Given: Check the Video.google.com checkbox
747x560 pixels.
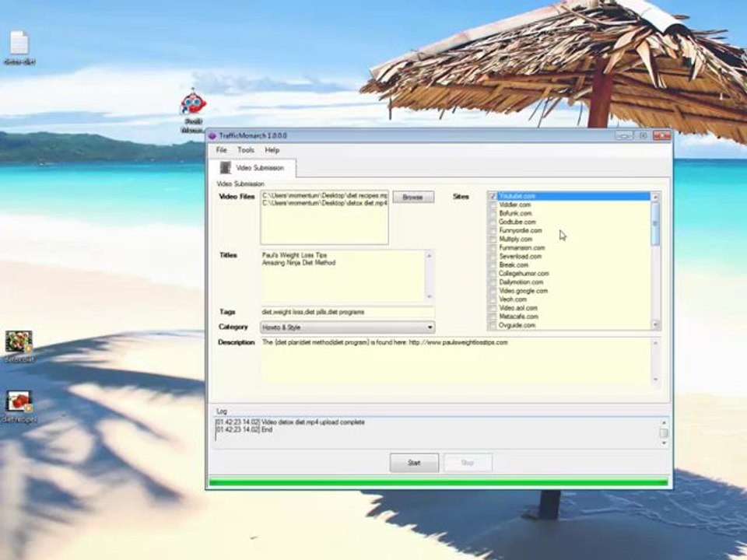Looking at the screenshot, I should coord(492,290).
